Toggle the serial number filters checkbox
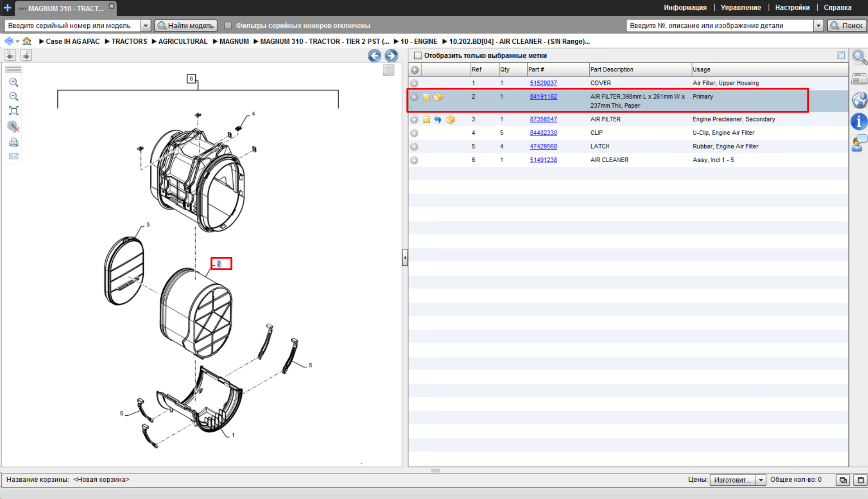The image size is (868, 499). [x=228, y=26]
